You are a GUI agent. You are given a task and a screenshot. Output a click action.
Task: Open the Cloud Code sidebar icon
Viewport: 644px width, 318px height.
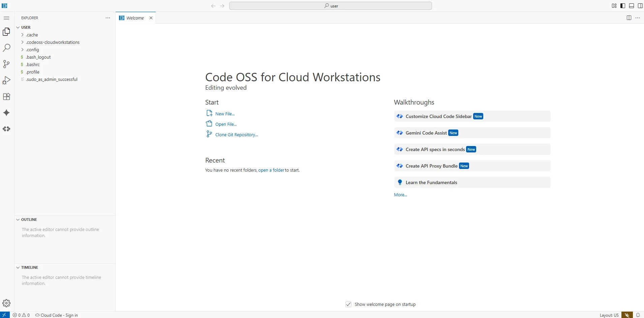coord(6,129)
